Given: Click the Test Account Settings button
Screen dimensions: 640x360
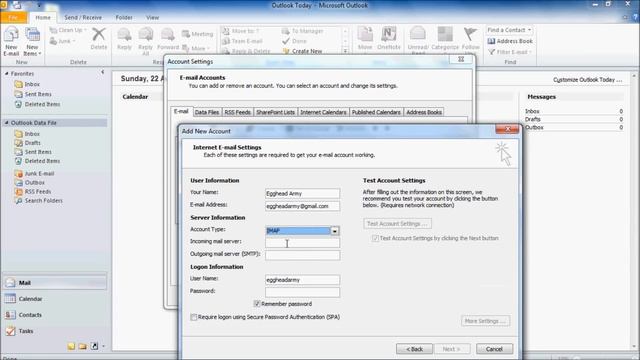Looking at the screenshot, I should click(397, 224).
